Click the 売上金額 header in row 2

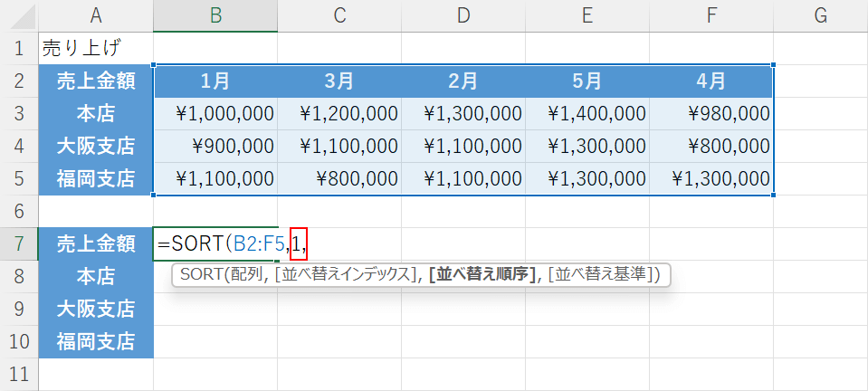pyautogui.click(x=96, y=81)
